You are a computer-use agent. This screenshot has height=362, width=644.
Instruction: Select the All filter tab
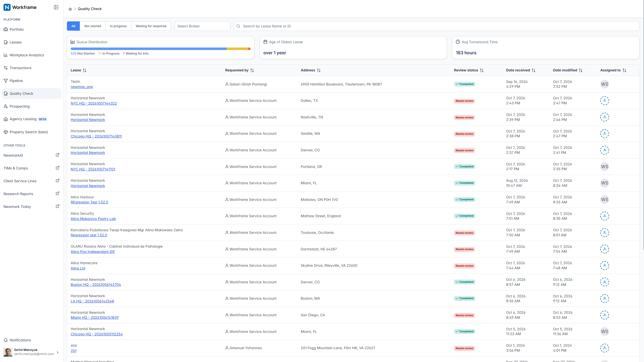point(73,26)
